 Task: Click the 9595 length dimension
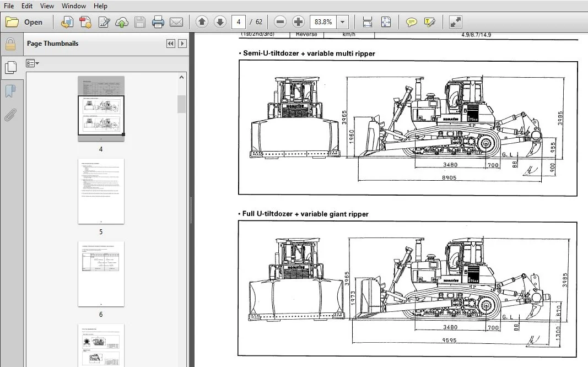(449, 341)
